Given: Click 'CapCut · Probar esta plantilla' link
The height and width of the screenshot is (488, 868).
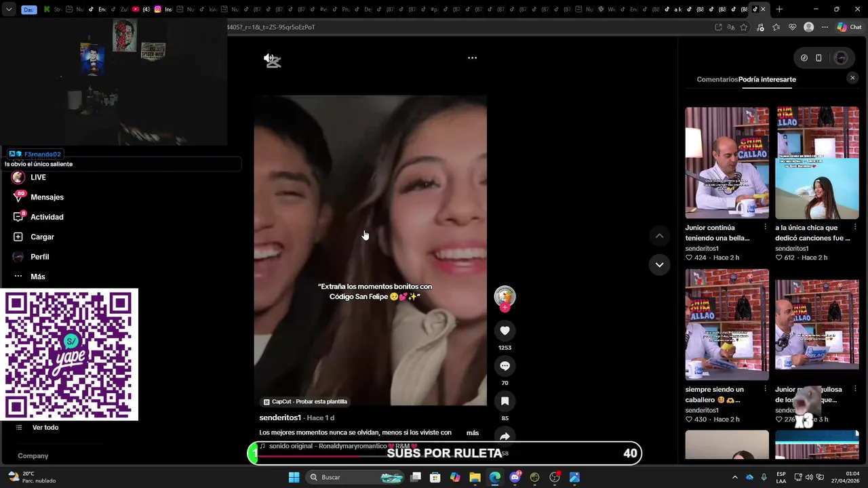Looking at the screenshot, I should [x=305, y=402].
